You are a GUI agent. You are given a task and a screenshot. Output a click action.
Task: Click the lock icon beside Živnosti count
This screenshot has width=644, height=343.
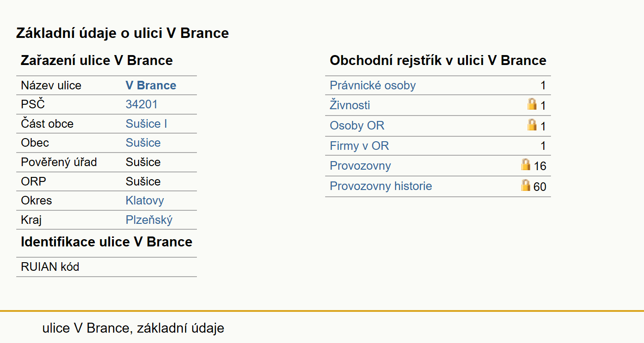(532, 104)
